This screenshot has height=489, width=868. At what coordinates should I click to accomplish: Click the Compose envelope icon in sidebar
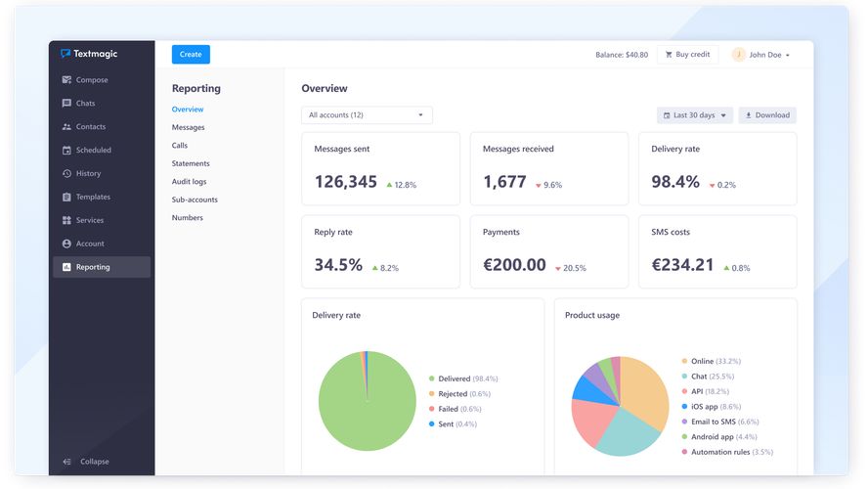point(66,80)
